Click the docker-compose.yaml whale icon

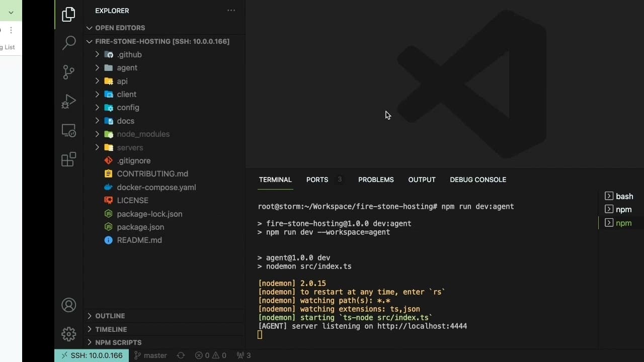108,188
